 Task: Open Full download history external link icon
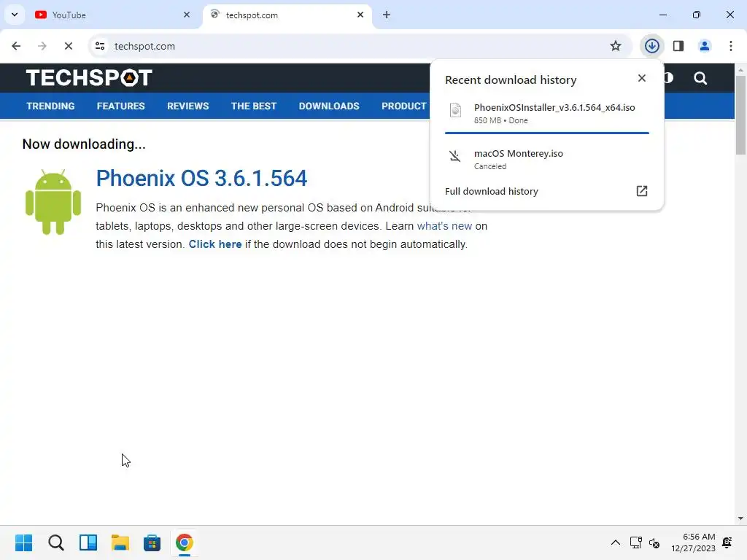pyautogui.click(x=642, y=191)
